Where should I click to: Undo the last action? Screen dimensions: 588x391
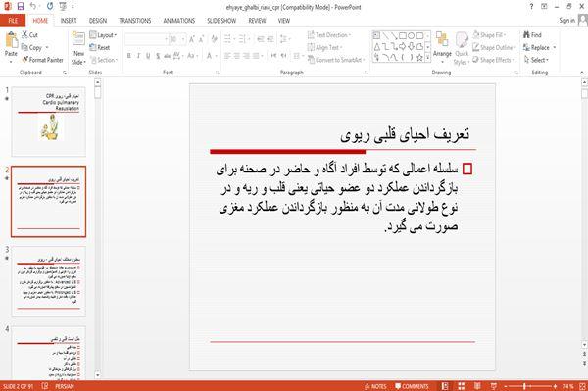[33, 7]
